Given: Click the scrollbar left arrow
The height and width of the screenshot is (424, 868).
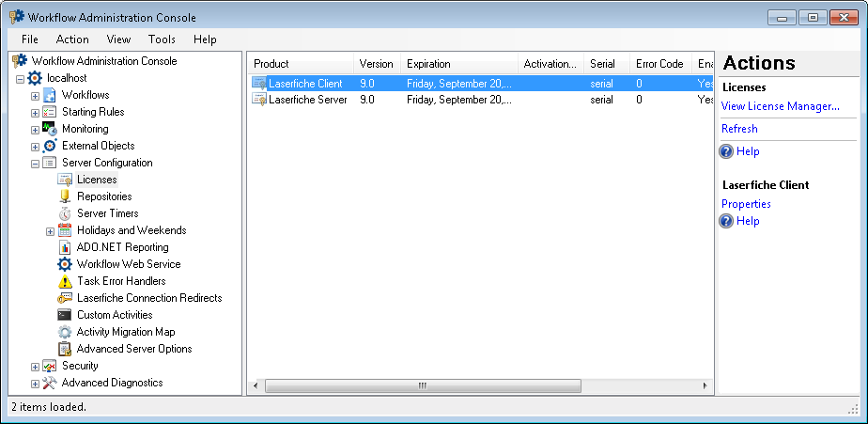Looking at the screenshot, I should coord(256,385).
